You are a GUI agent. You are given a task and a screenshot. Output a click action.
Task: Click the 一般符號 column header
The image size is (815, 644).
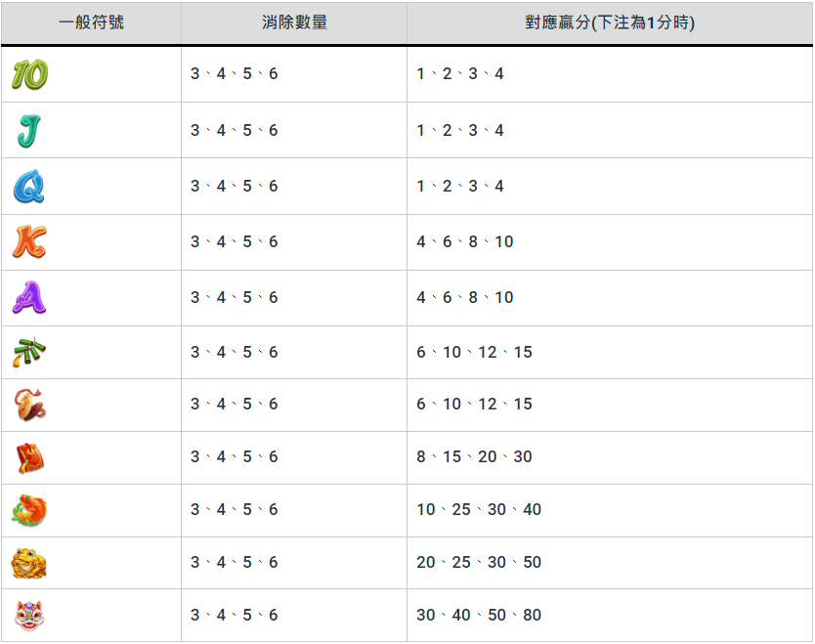(91, 22)
